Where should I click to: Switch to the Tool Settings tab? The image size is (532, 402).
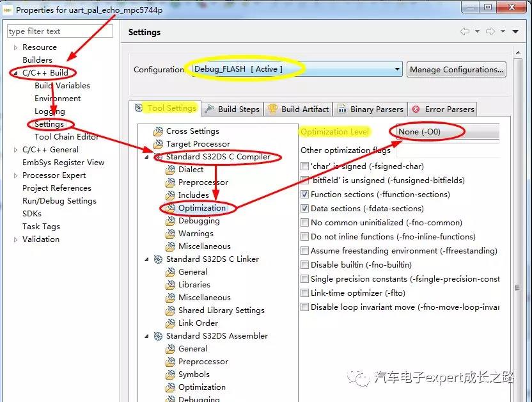pyautogui.click(x=171, y=108)
